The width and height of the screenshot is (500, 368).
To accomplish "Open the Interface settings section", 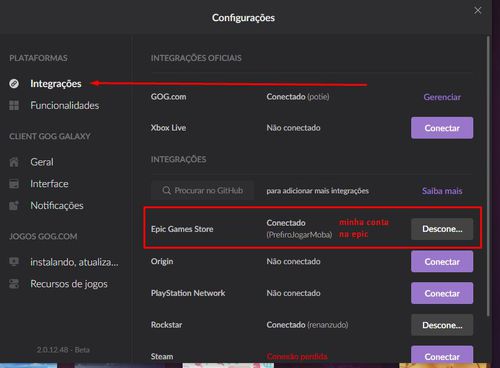I will click(49, 184).
